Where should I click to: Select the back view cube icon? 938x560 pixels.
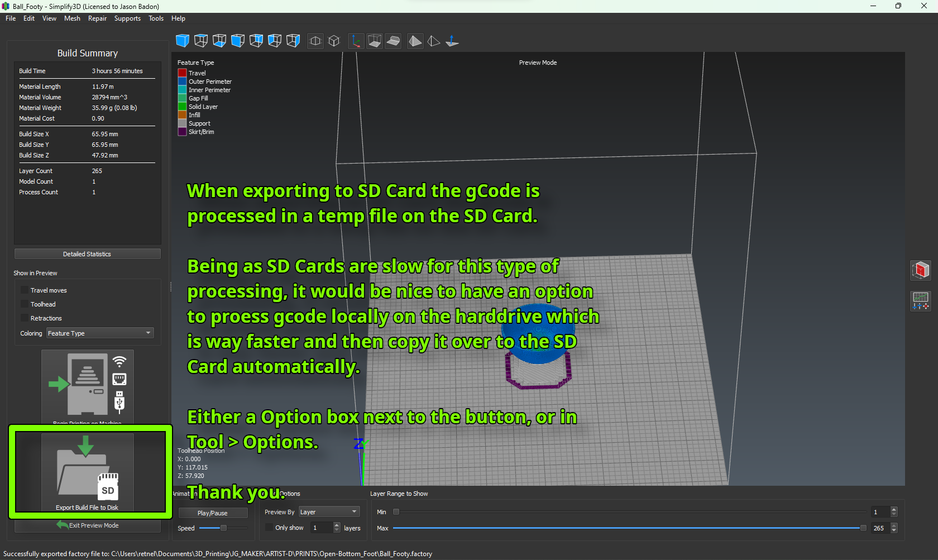[256, 41]
